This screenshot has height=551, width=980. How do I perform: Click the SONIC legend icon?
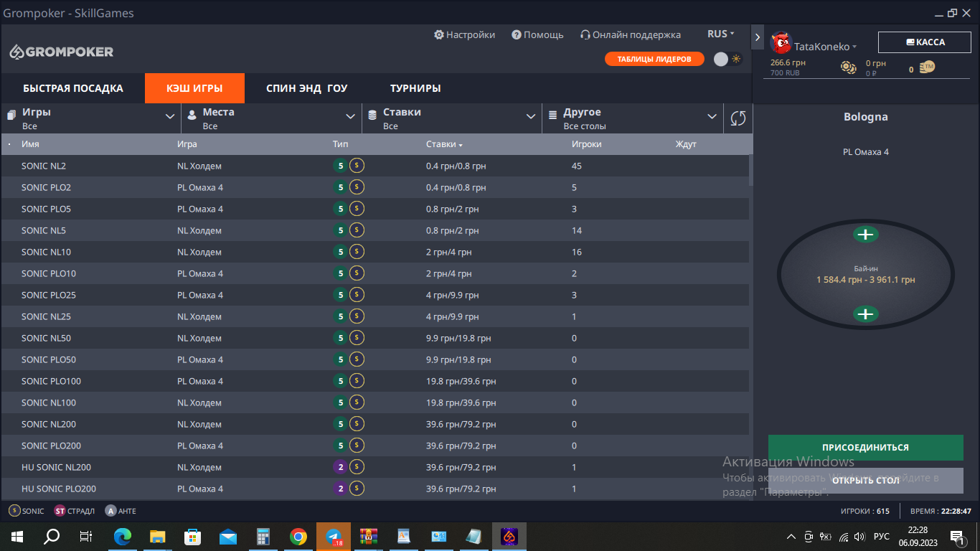(14, 511)
